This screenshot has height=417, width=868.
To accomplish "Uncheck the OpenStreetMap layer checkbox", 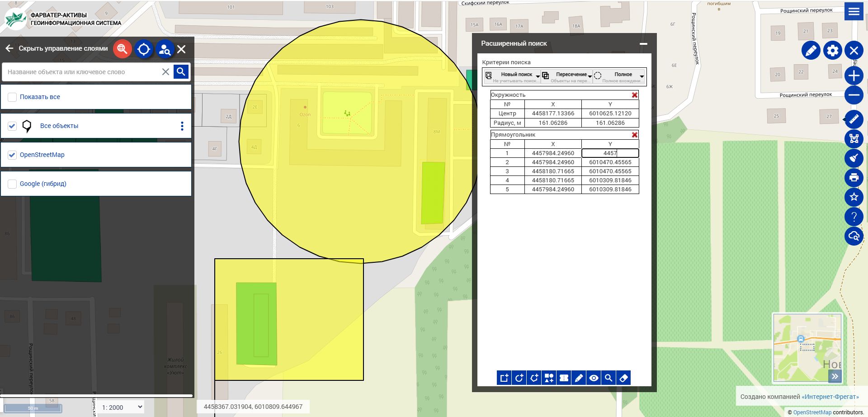I will [13, 155].
